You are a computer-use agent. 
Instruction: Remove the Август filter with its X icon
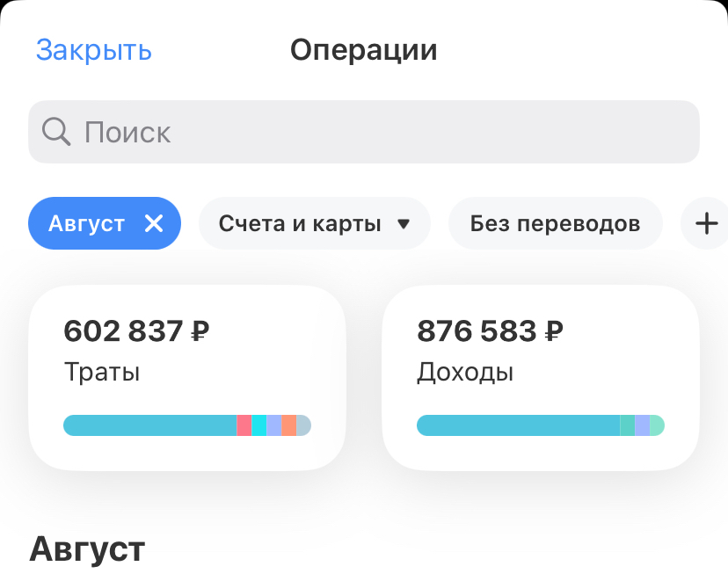click(154, 223)
